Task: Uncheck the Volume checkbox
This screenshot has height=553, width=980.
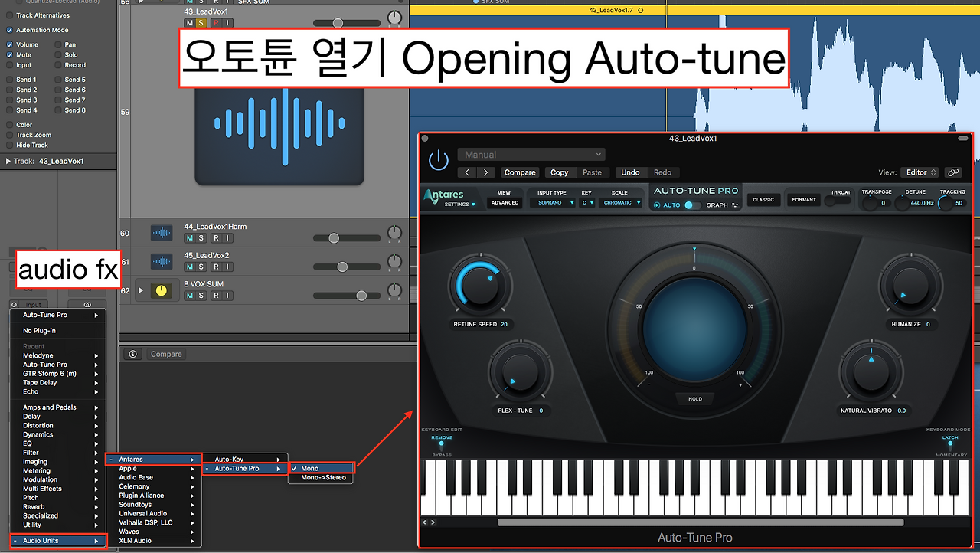Action: coord(10,45)
